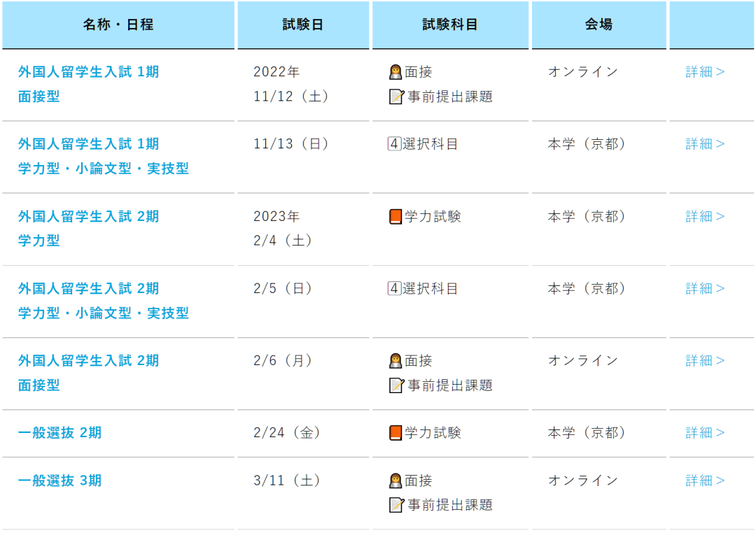
Task: Click the orange book icon in the 2/24 row
Action: click(x=395, y=433)
